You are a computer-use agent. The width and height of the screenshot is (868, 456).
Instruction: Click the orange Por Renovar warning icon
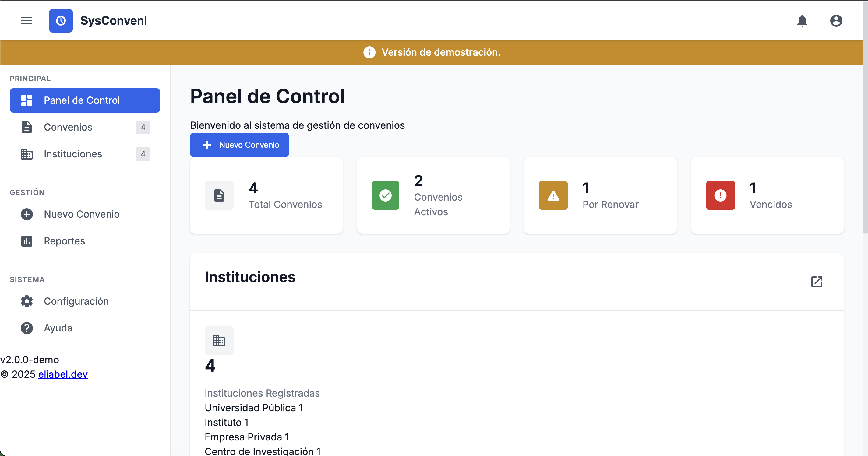coord(553,195)
